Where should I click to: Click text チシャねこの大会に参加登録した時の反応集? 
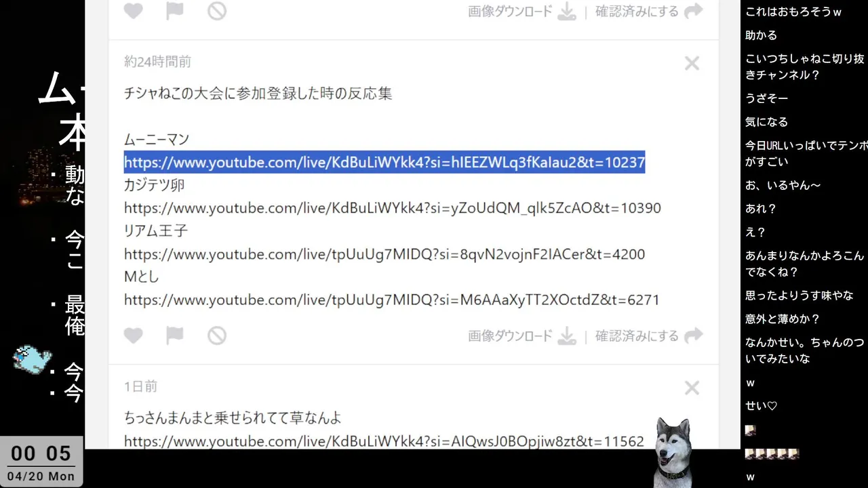258,94
